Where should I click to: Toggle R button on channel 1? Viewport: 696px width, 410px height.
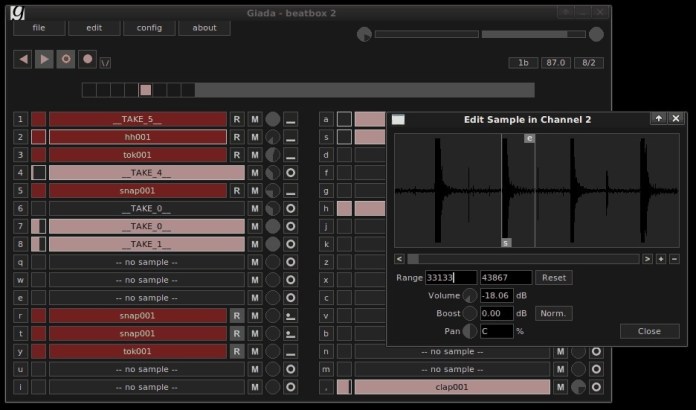(x=237, y=119)
